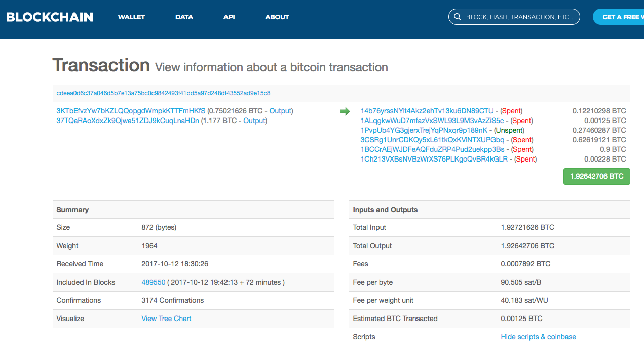Open the API menu
Viewport: 644px width, 358px height.
[229, 17]
